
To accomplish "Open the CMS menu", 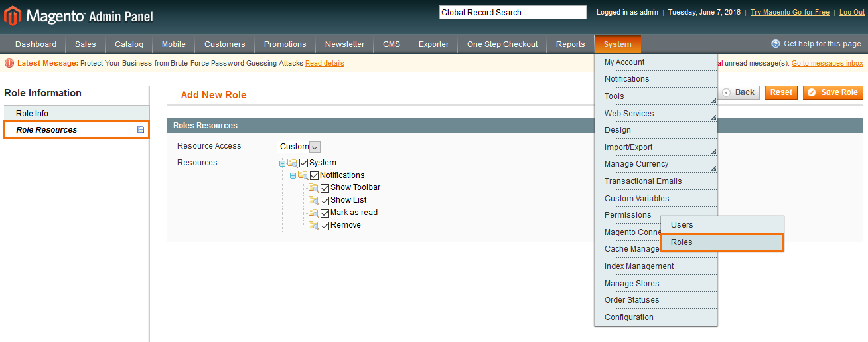I will (x=392, y=44).
